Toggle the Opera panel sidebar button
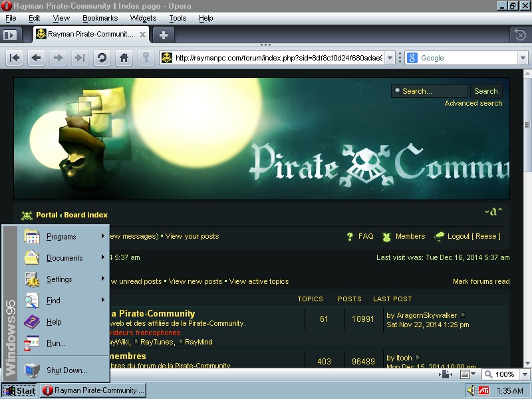The image size is (532, 399). [x=10, y=35]
